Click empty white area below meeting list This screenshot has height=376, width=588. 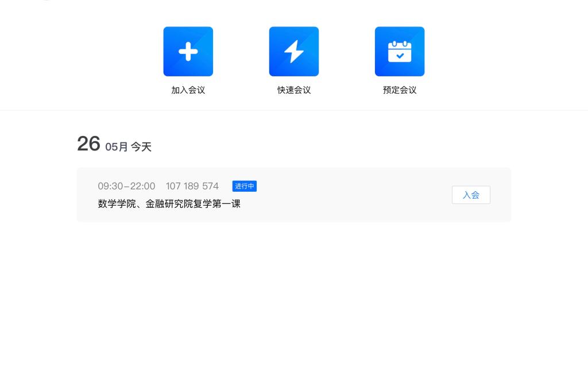coord(294,299)
